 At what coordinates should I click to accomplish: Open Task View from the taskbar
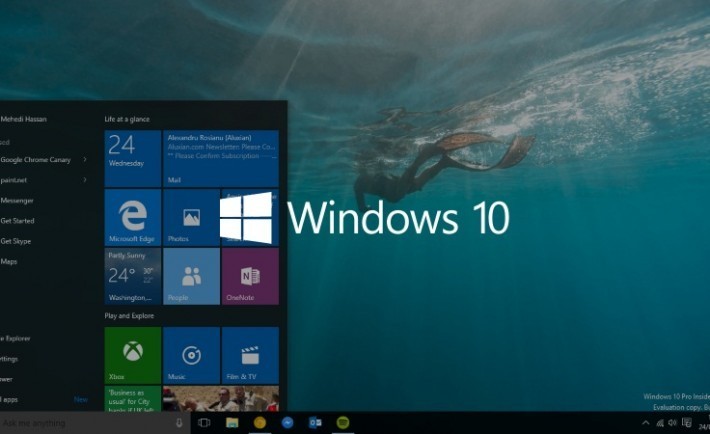[x=204, y=423]
